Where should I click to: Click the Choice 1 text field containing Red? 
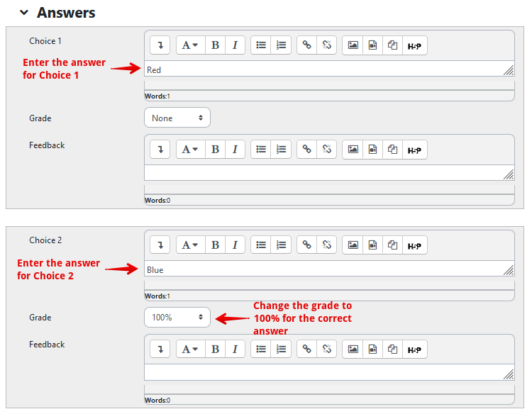[329, 69]
